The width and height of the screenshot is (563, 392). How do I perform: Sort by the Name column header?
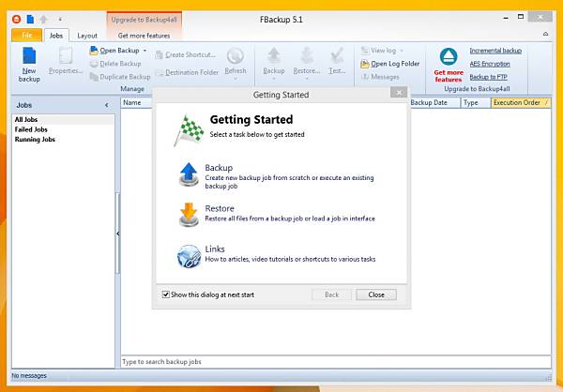coord(136,102)
